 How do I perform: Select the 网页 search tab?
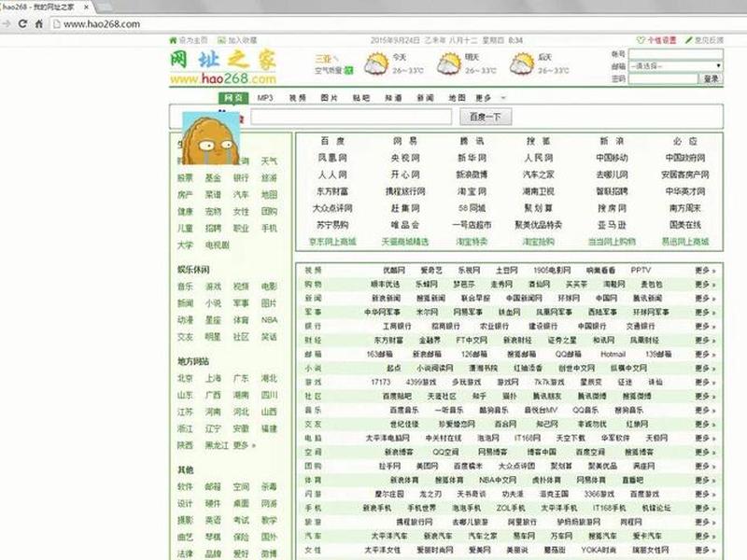pos(233,98)
